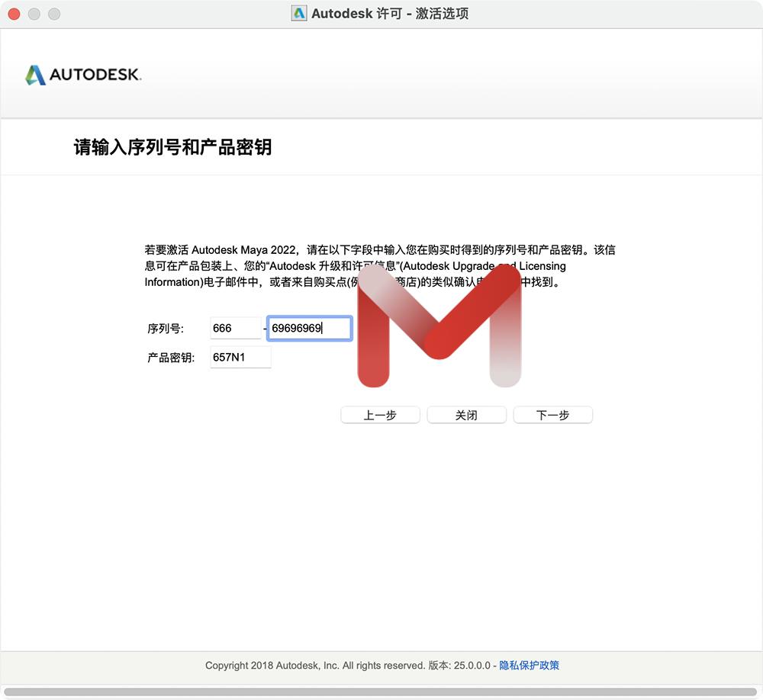This screenshot has height=700, width=763.
Task: Open the 隐私保护政策 link
Action: 529,665
